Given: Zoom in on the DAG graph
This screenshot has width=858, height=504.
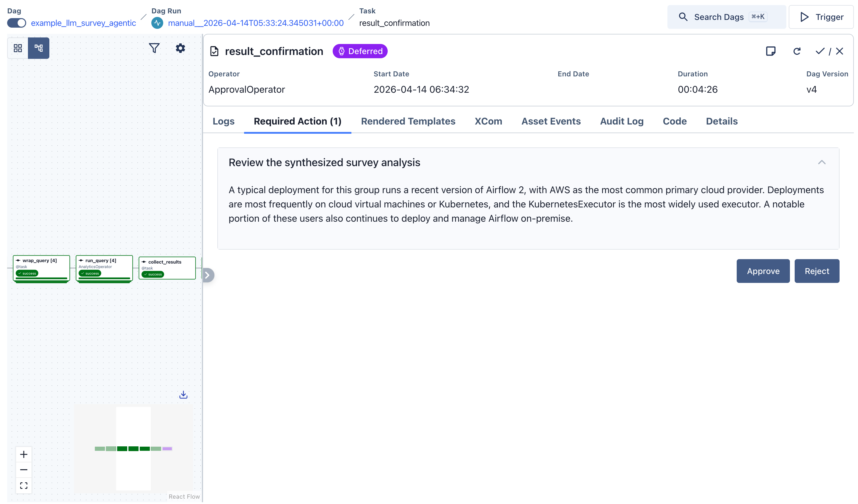Looking at the screenshot, I should tap(23, 454).
